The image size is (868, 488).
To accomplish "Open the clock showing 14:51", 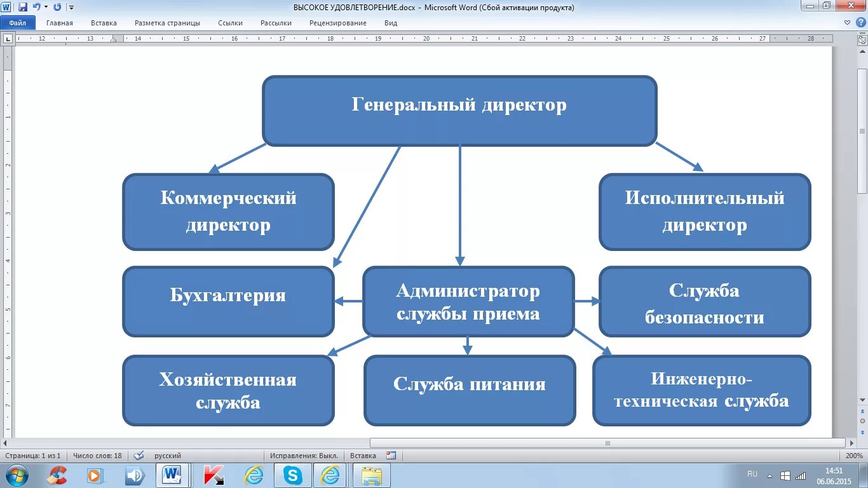I will [834, 475].
